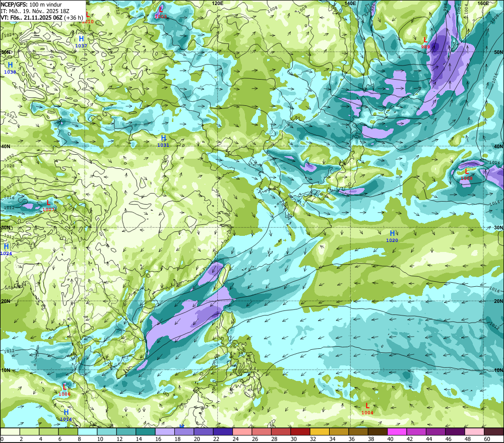Select the low pressure L 1003 marker
Screen dimensions: 504x443
161,13
